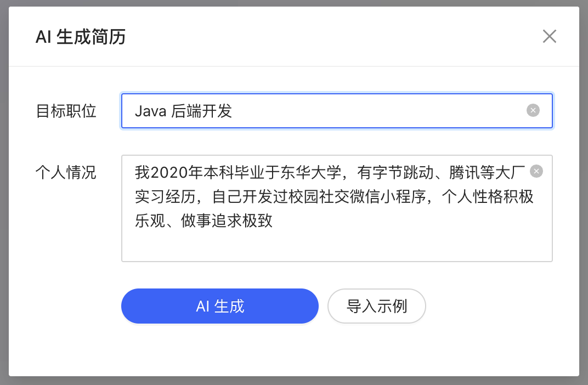
Task: Click the text 实习经历 in the textarea
Action: pos(166,196)
